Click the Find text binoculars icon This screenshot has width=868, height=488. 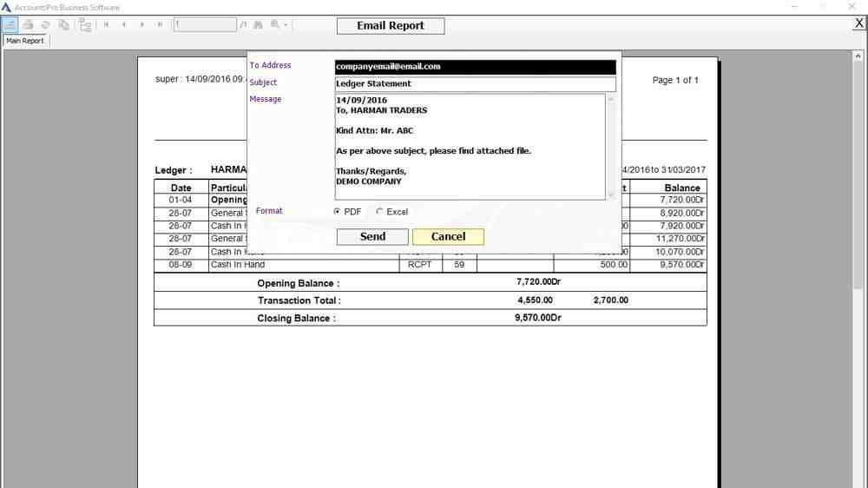tap(258, 25)
